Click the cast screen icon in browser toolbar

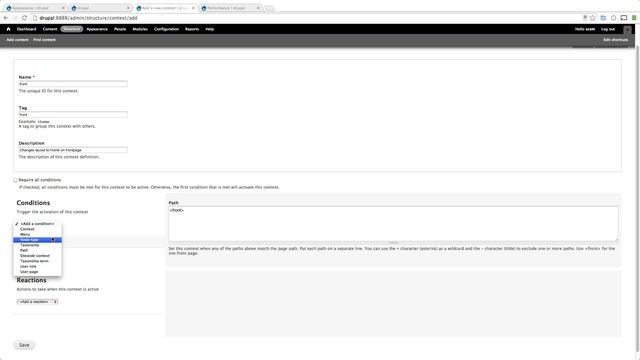624,18
